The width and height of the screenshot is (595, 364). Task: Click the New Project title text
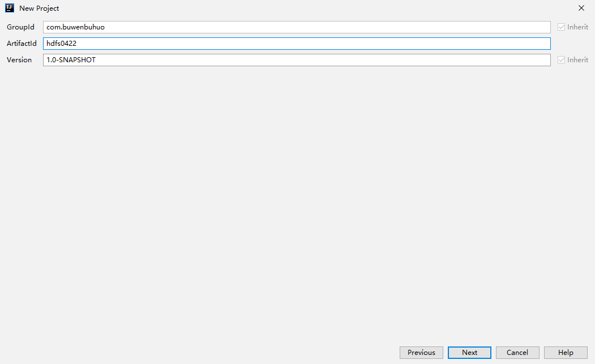(39, 8)
